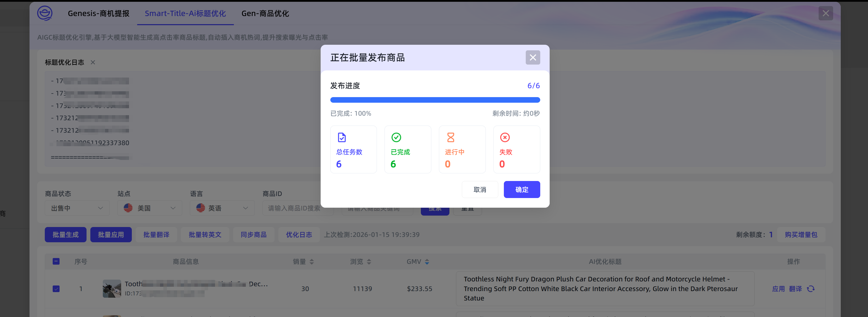Image resolution: width=868 pixels, height=317 pixels.
Task: Click the red failed X icon
Action: click(x=505, y=137)
